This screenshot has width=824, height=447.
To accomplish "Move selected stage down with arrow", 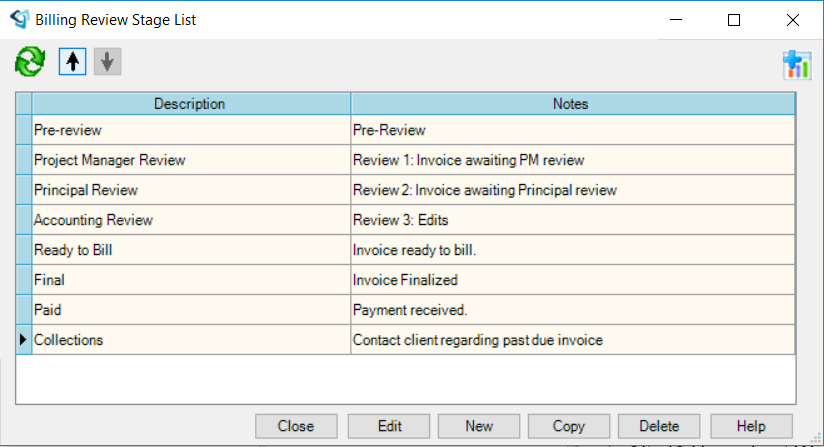I will point(108,61).
